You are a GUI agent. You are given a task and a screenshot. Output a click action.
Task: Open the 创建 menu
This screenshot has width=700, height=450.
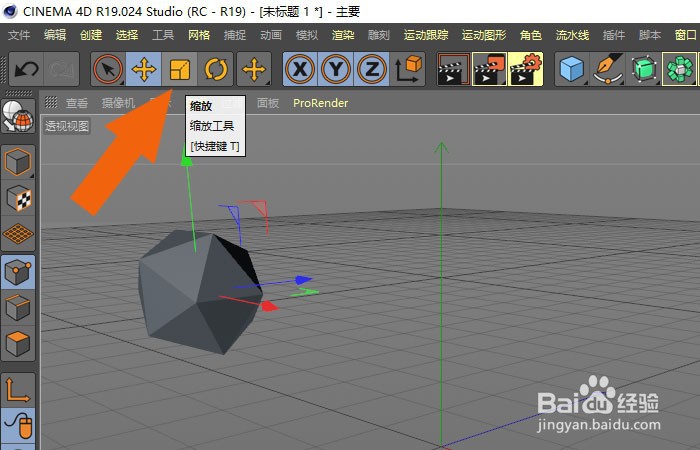tap(91, 35)
